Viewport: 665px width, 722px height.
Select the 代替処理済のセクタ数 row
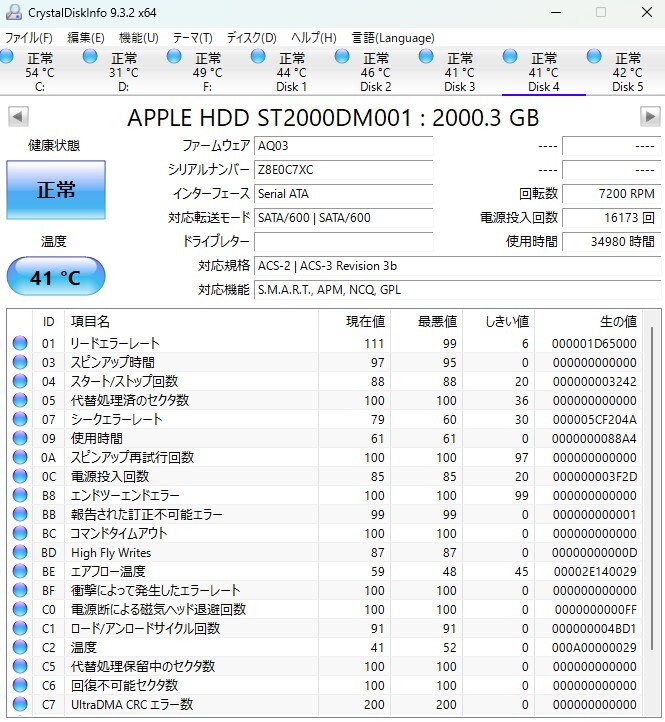click(324, 401)
